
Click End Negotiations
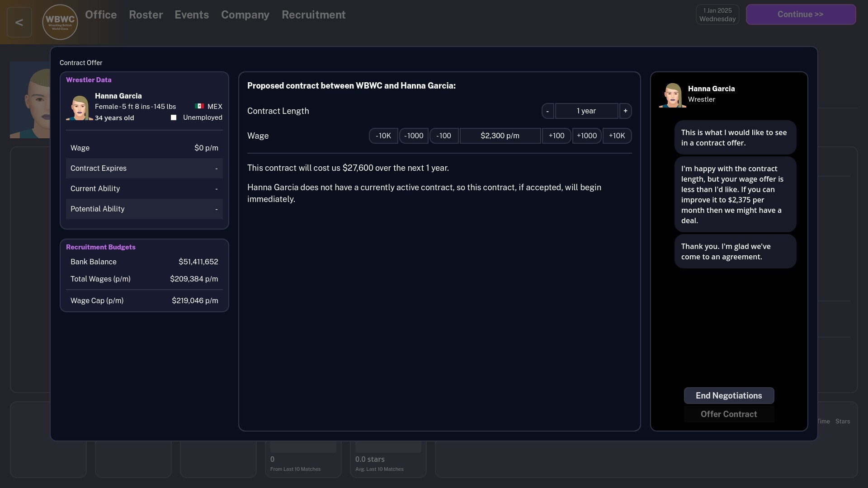click(729, 395)
